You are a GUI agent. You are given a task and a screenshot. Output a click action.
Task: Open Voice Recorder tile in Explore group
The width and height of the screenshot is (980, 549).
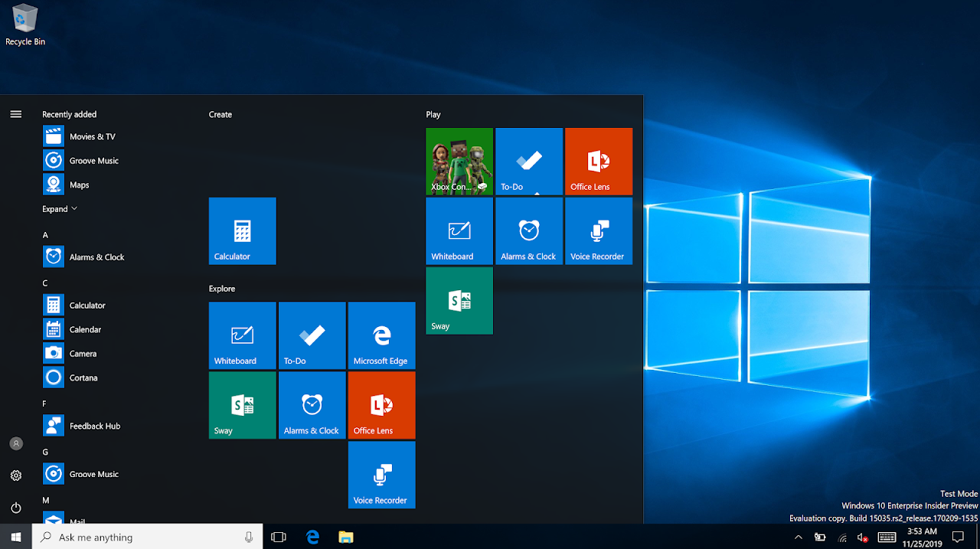click(x=382, y=475)
